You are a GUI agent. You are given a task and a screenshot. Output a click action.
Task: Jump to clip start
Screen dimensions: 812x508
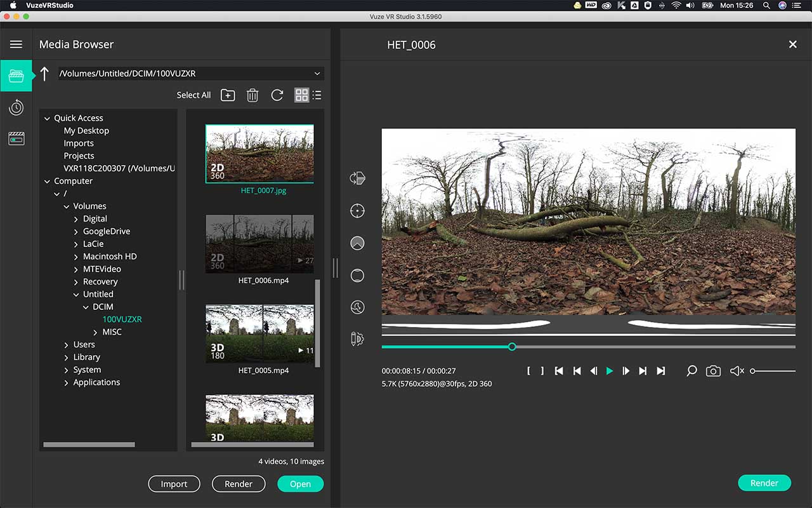559,371
